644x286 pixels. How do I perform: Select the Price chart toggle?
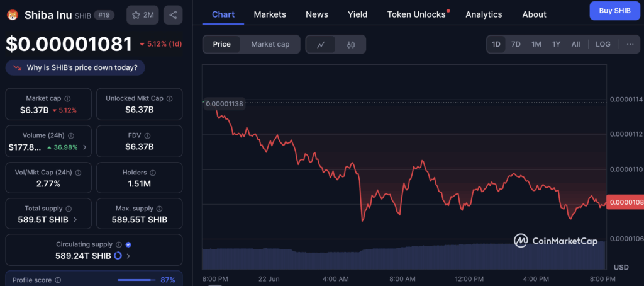click(222, 45)
